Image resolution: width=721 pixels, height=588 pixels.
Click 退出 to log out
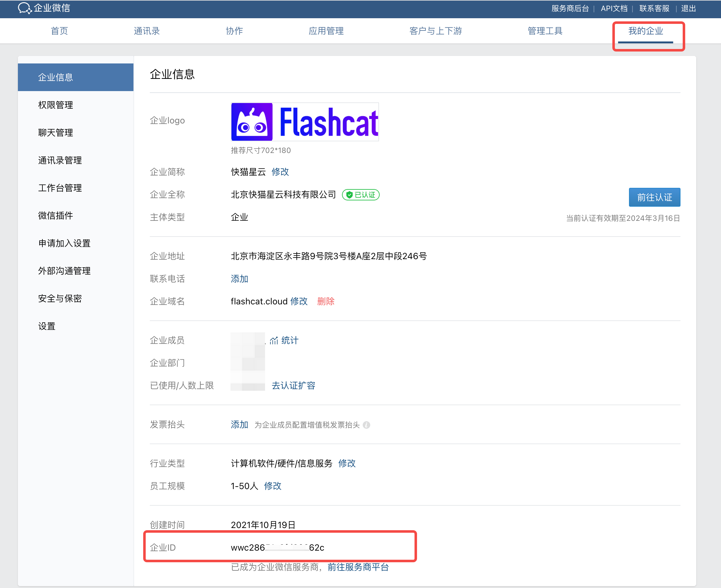pos(688,8)
